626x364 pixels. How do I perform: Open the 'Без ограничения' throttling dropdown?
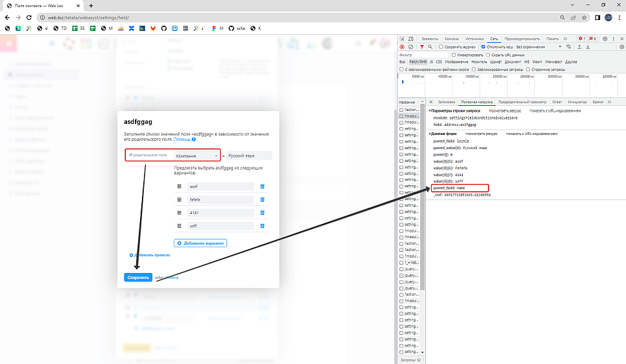coord(539,47)
